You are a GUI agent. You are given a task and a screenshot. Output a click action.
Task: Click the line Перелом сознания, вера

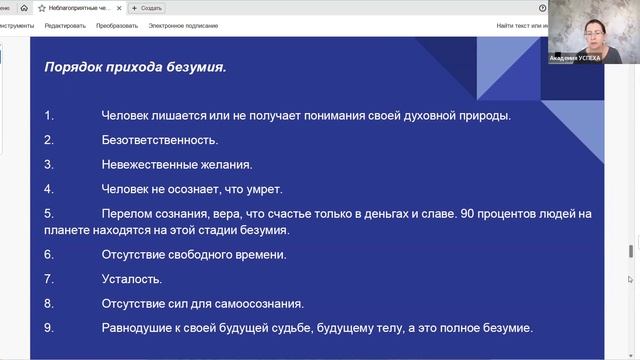tap(318, 222)
